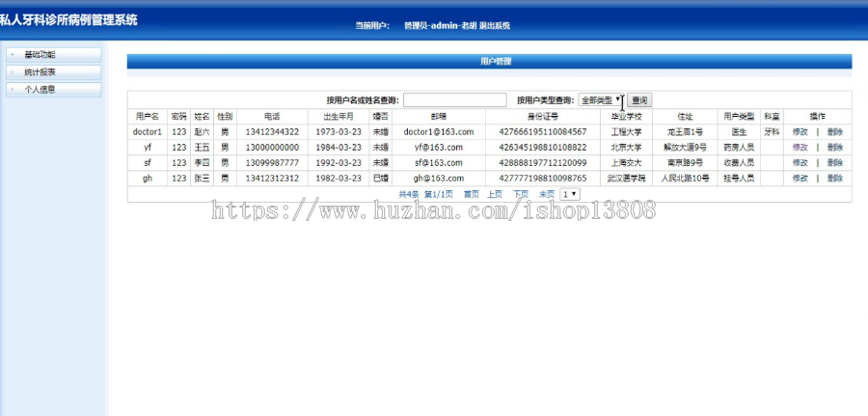Click 删除 for user doctor1

(x=835, y=132)
